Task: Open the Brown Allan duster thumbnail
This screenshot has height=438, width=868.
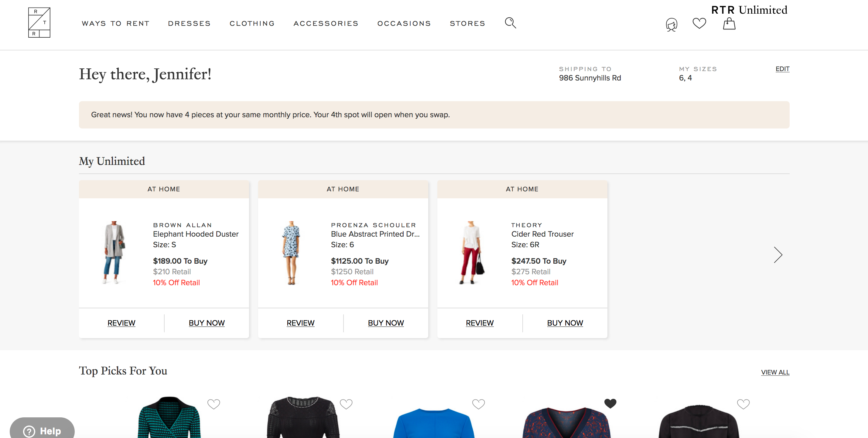Action: click(x=114, y=253)
